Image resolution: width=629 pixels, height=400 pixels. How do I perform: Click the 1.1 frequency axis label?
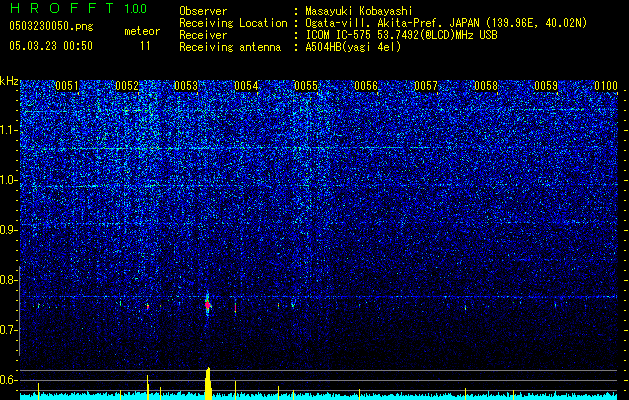point(8,130)
